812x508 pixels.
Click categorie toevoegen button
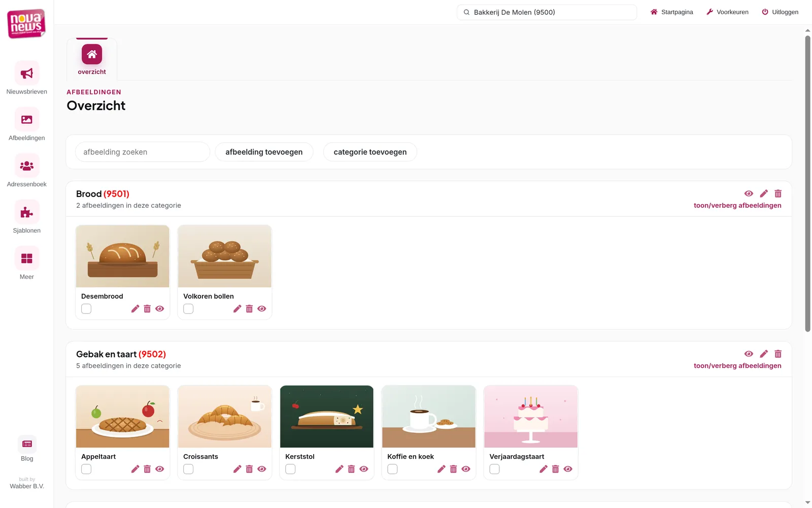[x=370, y=152]
